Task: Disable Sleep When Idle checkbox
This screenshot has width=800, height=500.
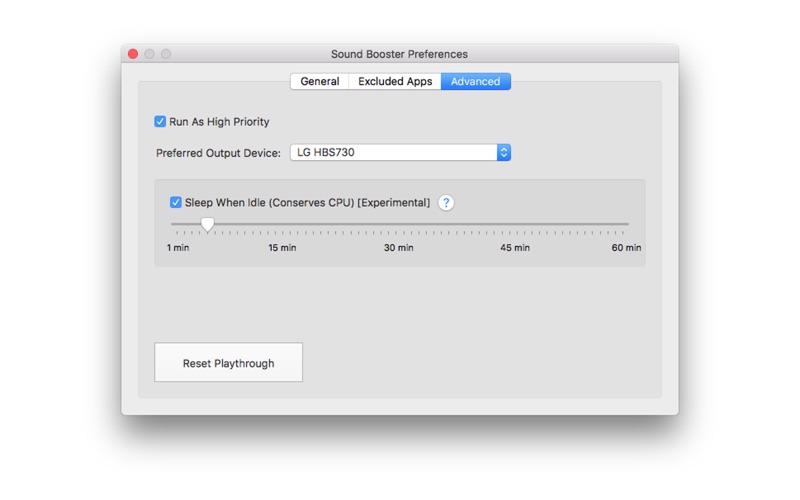Action: pyautogui.click(x=176, y=203)
